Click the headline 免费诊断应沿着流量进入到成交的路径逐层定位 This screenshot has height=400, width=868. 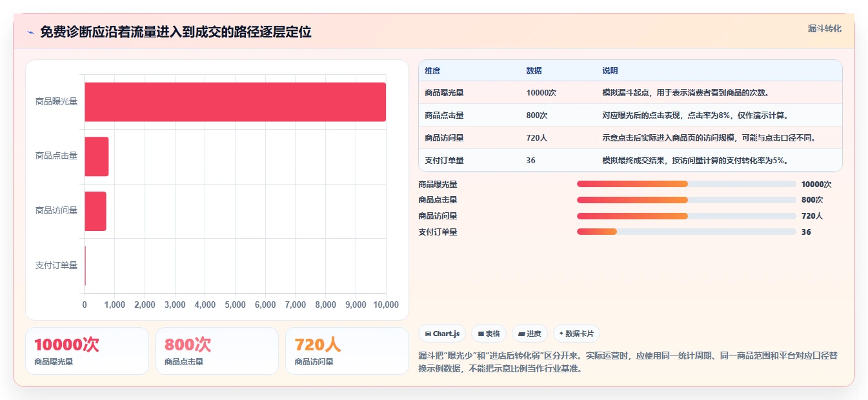pyautogui.click(x=176, y=32)
